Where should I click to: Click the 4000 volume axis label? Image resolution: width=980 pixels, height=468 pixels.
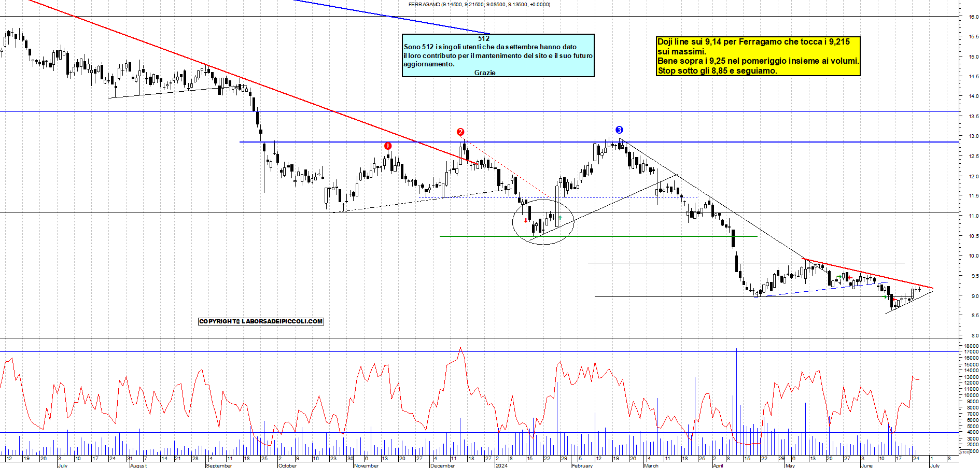click(x=972, y=432)
